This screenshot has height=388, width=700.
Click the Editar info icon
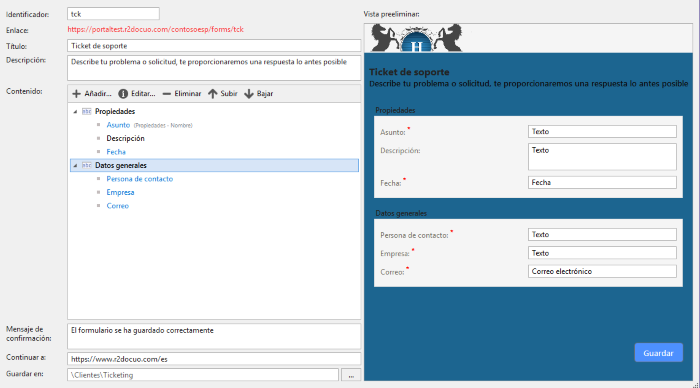[x=123, y=94]
